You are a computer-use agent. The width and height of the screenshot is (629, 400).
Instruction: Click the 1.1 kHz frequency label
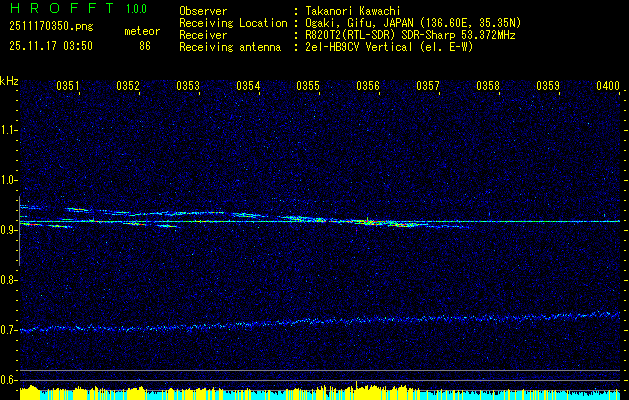point(9,129)
